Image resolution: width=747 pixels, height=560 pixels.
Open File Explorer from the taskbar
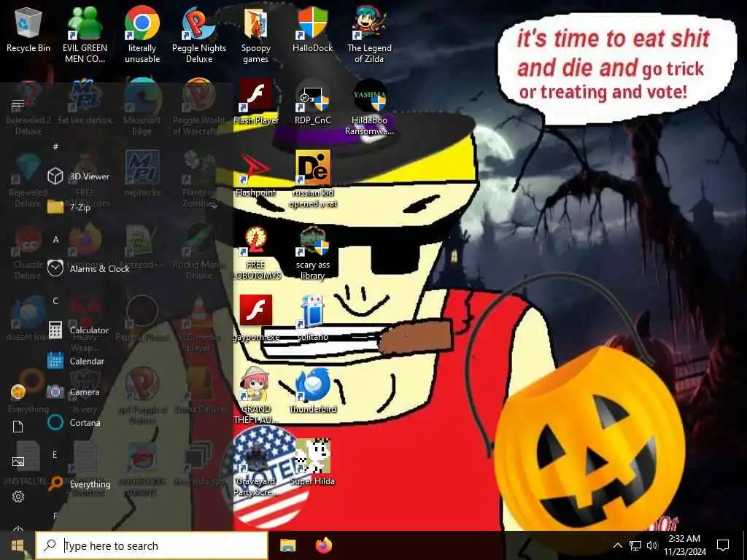click(287, 545)
